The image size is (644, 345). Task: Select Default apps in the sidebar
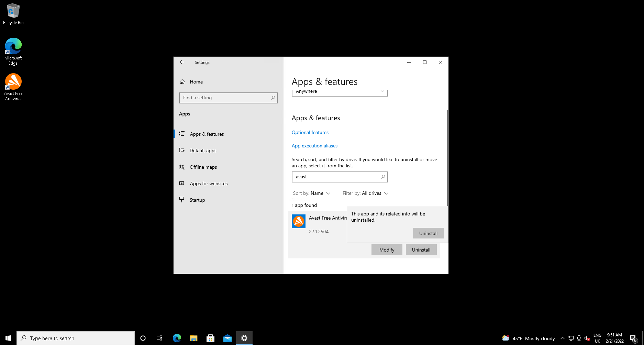pyautogui.click(x=229, y=151)
